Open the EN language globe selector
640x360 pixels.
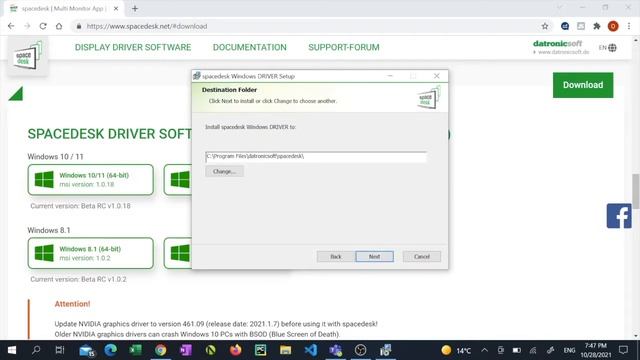tap(608, 48)
